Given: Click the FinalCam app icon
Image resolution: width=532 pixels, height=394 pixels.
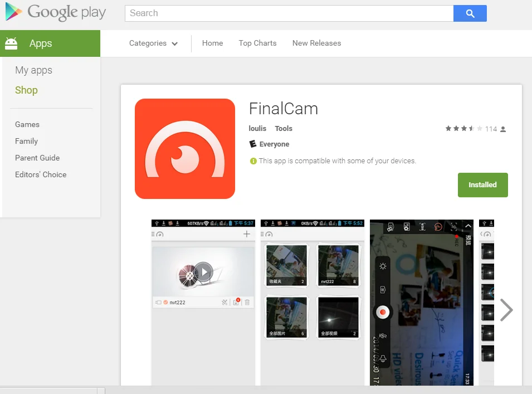Looking at the screenshot, I should [x=185, y=149].
